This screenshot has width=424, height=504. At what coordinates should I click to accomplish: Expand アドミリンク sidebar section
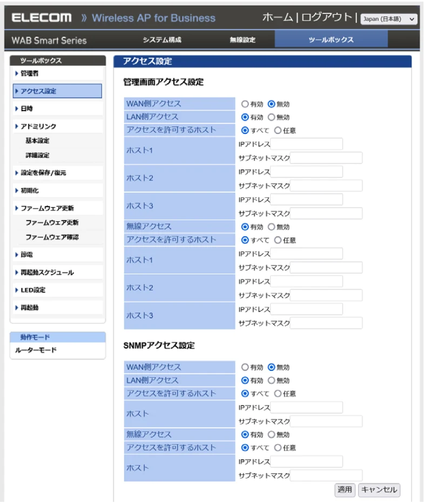(x=58, y=126)
